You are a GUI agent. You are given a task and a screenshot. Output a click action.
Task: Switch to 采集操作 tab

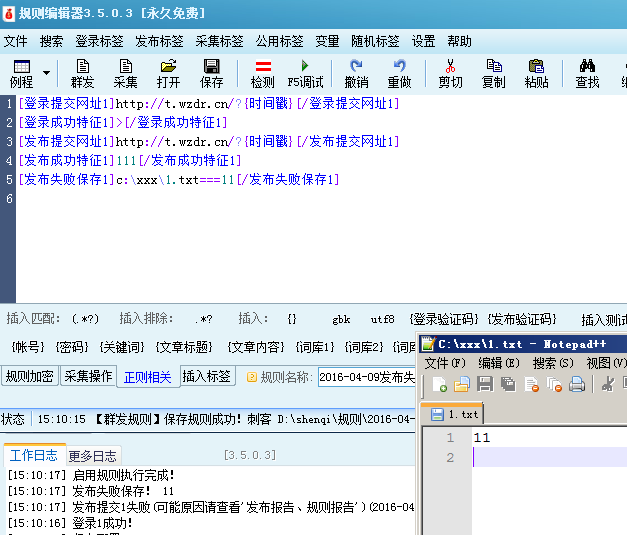tap(88, 376)
